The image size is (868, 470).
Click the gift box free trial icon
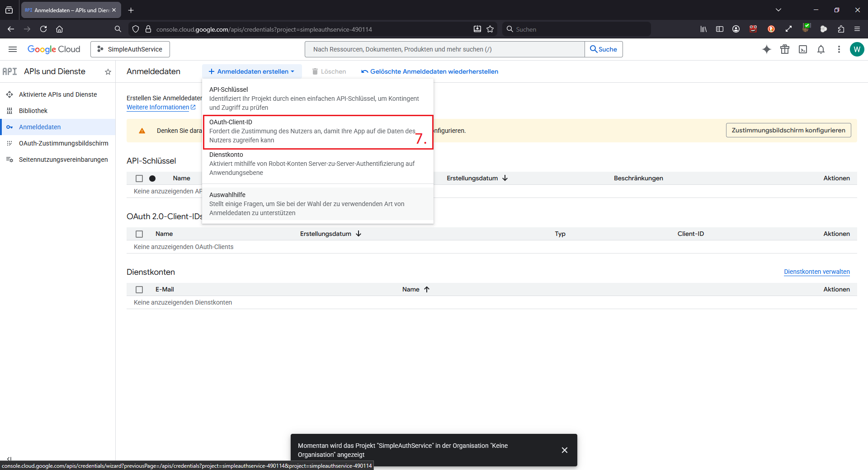tap(785, 49)
